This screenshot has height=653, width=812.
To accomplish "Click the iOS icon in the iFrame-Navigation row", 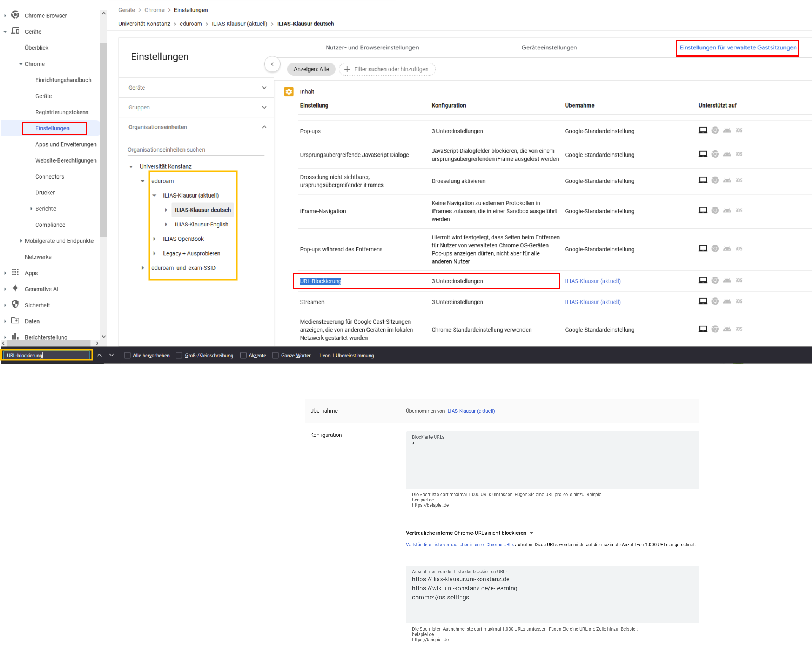I will (739, 210).
